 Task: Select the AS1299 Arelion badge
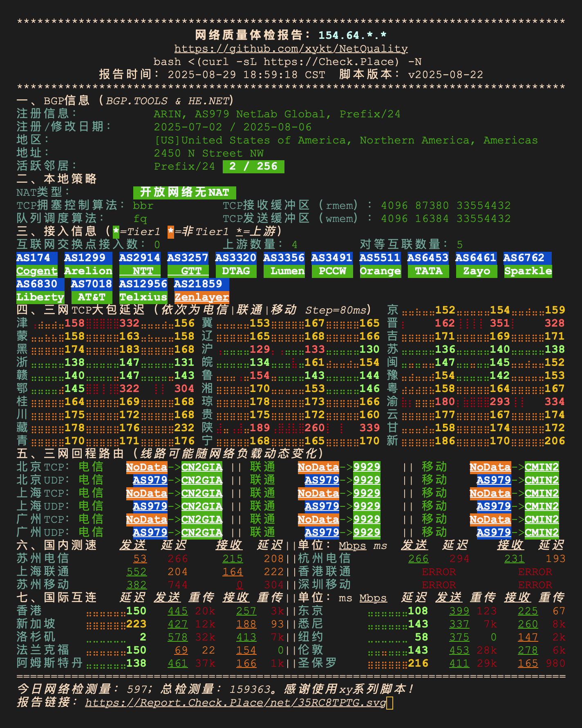point(88,264)
